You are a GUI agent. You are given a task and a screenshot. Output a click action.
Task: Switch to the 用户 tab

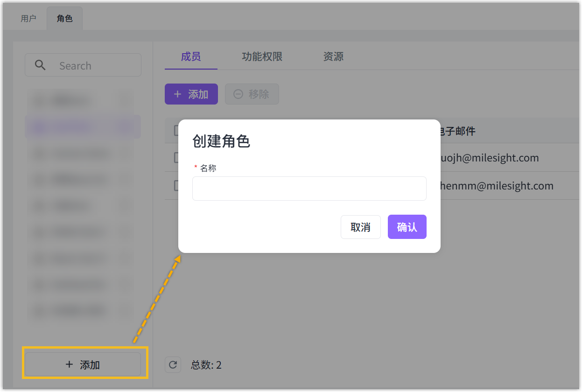tap(28, 19)
